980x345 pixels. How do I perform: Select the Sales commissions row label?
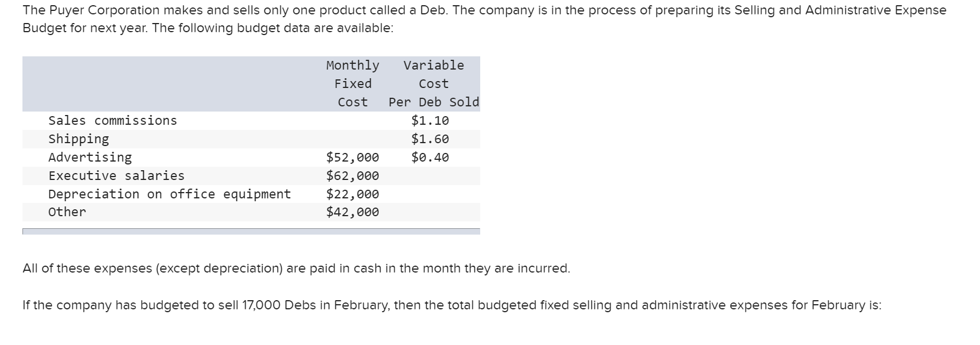(113, 121)
